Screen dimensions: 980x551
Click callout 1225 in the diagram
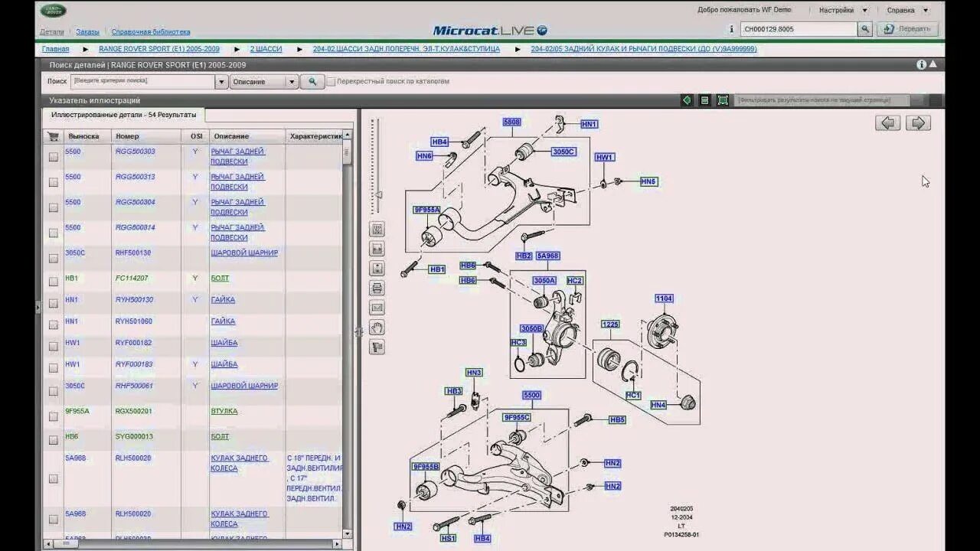coord(610,324)
